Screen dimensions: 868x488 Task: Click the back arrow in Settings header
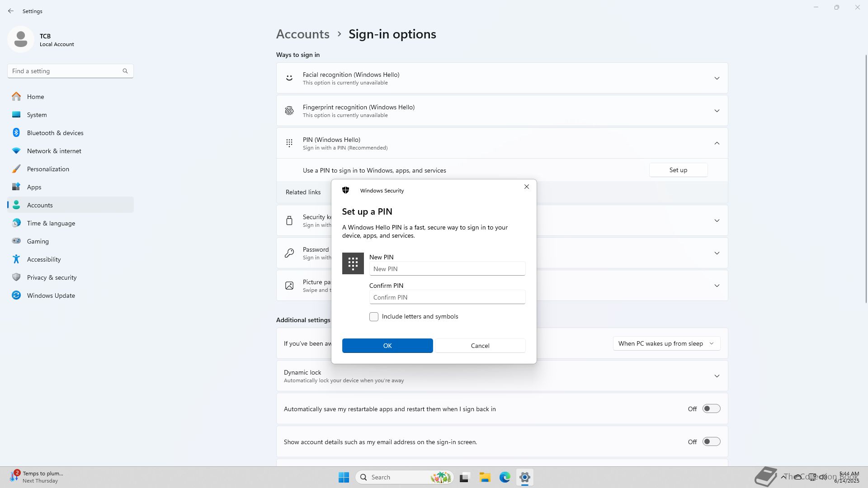pyautogui.click(x=11, y=11)
